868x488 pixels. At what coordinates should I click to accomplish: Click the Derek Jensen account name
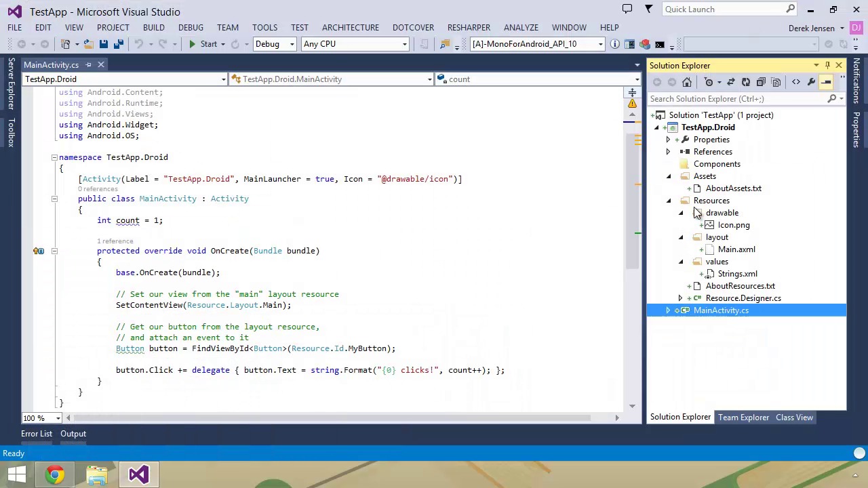pyautogui.click(x=811, y=28)
